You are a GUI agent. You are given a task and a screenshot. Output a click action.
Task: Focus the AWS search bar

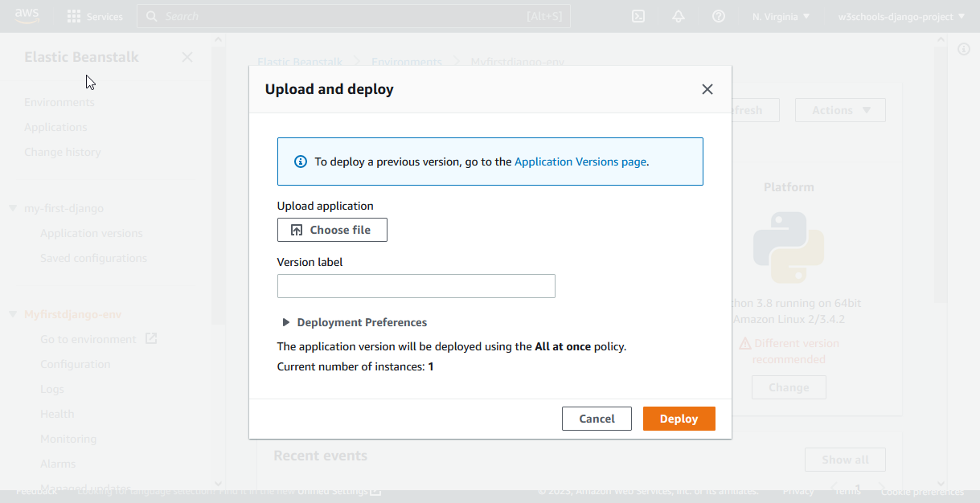(x=354, y=16)
